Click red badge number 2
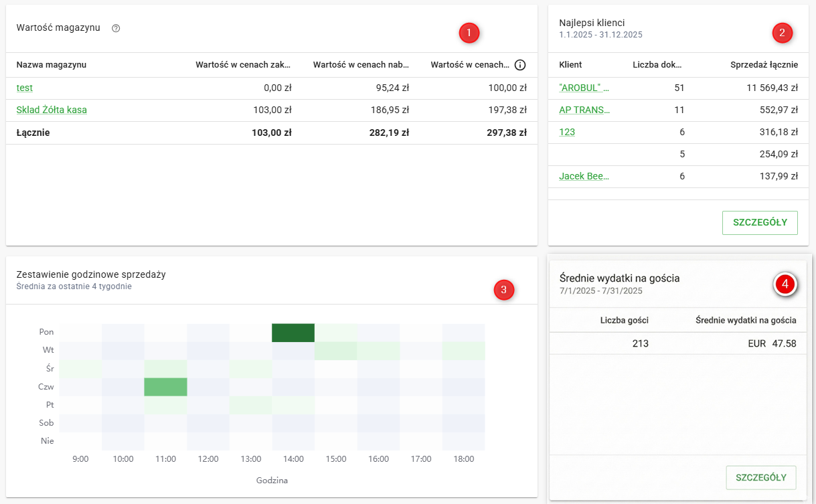 click(782, 33)
